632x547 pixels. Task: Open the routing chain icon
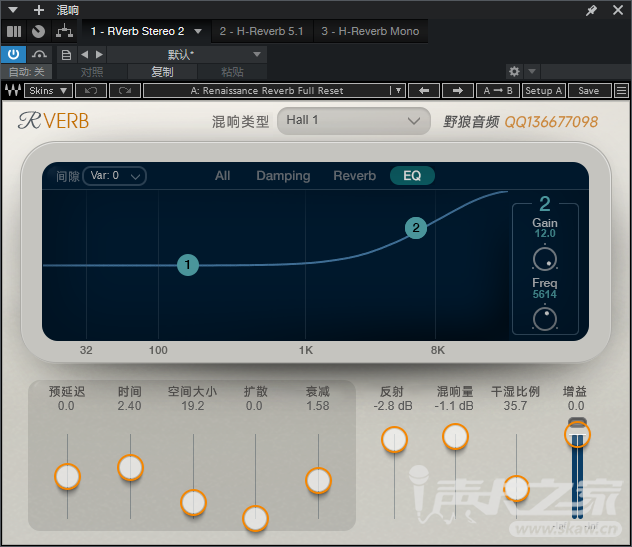coord(64,31)
